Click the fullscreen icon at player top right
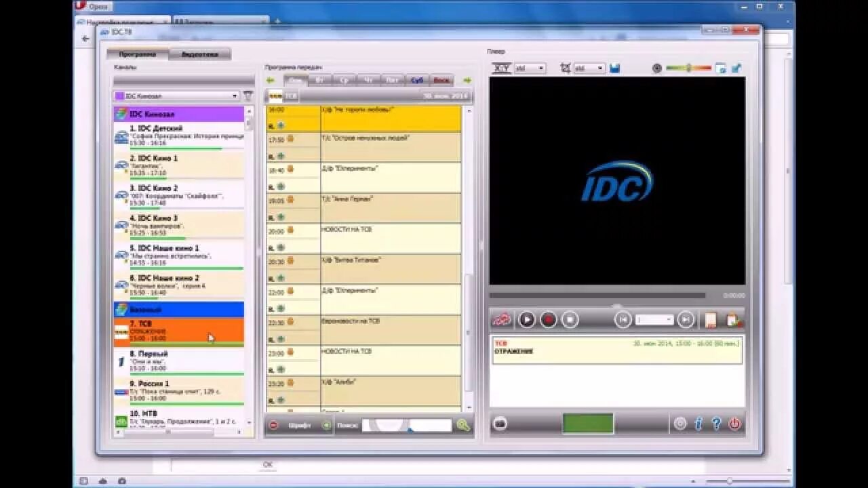 point(736,68)
